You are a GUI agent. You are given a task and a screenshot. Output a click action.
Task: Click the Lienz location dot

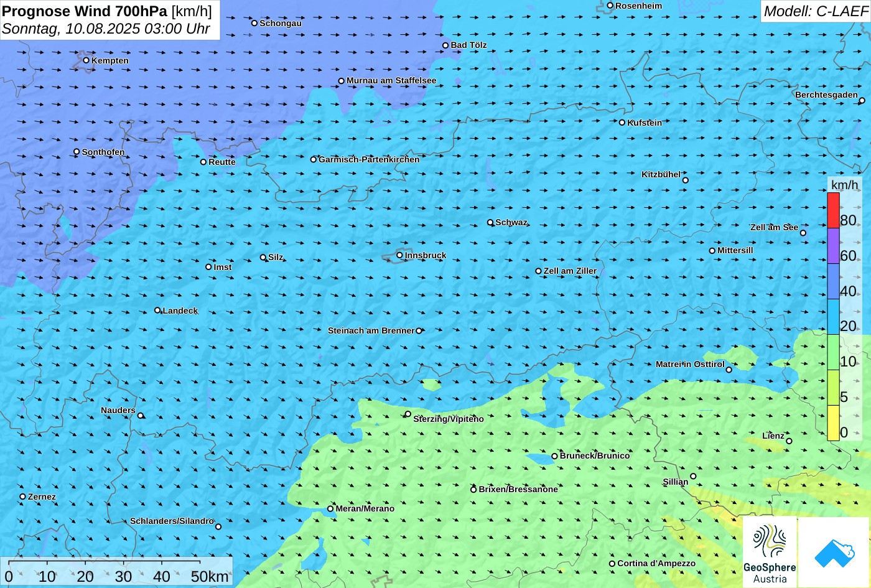pyautogui.click(x=789, y=441)
